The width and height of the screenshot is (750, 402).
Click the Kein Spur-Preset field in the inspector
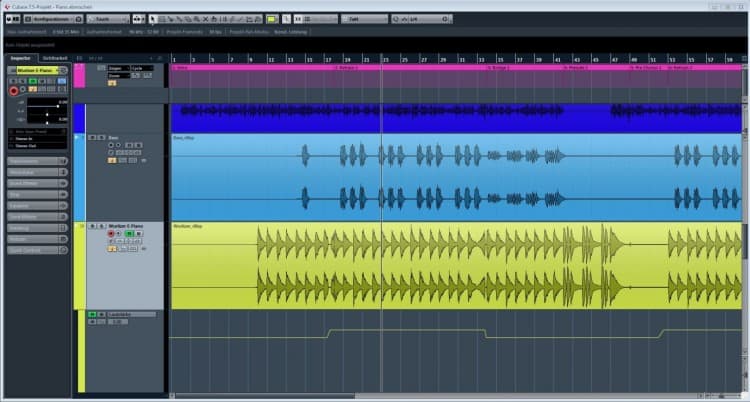tap(38, 132)
